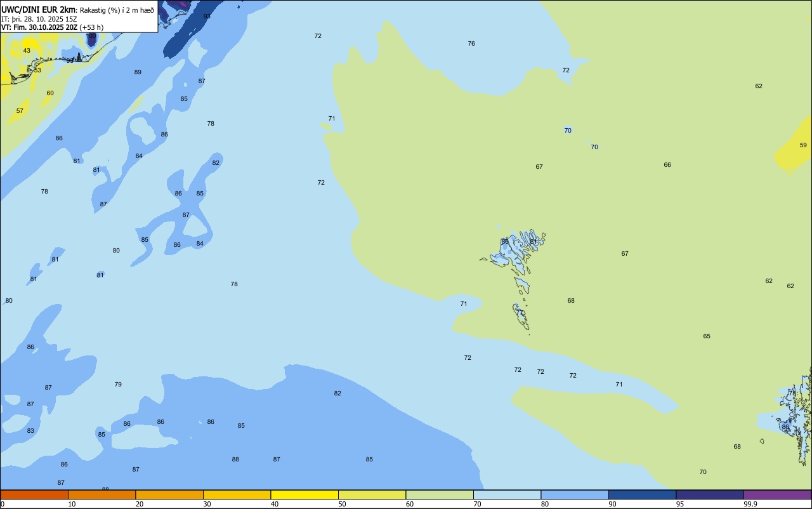Click the UWC/DINI EUR 2km title text
The width and height of the screenshot is (812, 509).
[38, 10]
